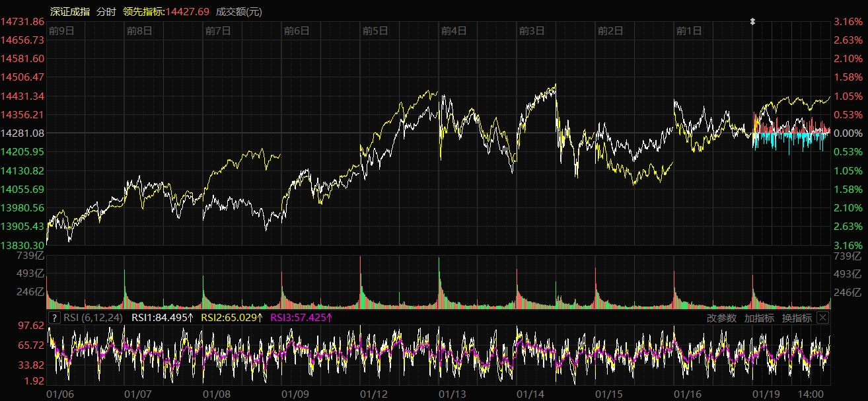Image resolution: width=868 pixels, height=401 pixels.
Task: Select the 前9日 day marker
Action: coord(61,30)
